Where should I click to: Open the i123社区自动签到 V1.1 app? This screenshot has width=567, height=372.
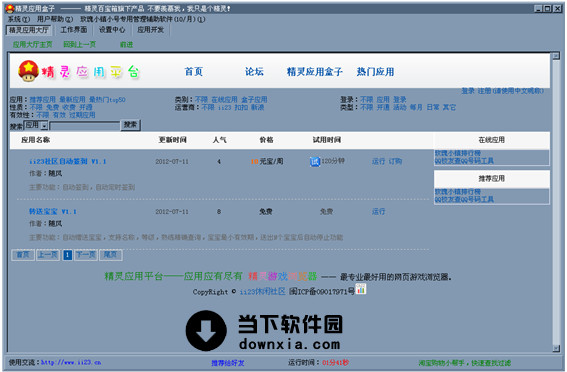click(x=68, y=161)
